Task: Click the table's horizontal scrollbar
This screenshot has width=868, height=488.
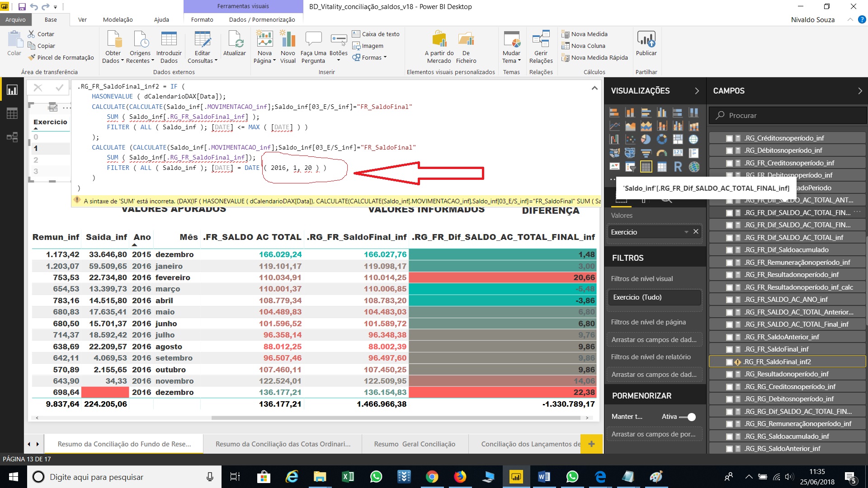Action: (x=396, y=418)
